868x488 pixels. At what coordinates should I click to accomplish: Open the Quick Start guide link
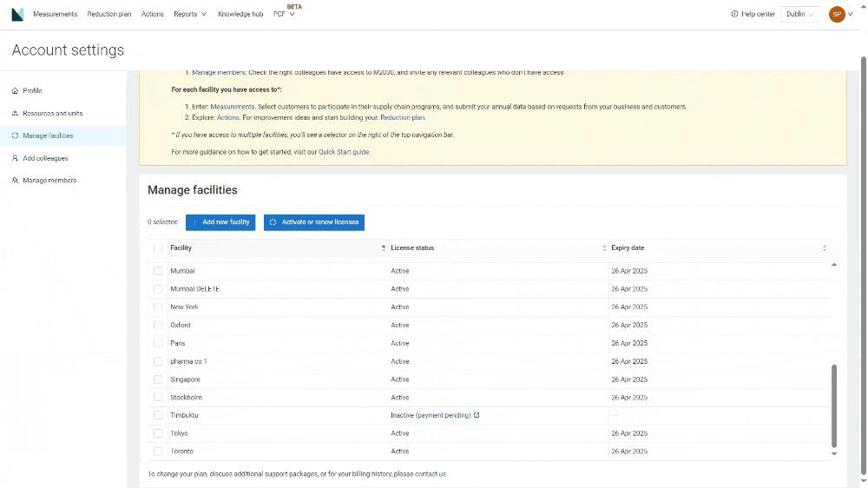[344, 152]
